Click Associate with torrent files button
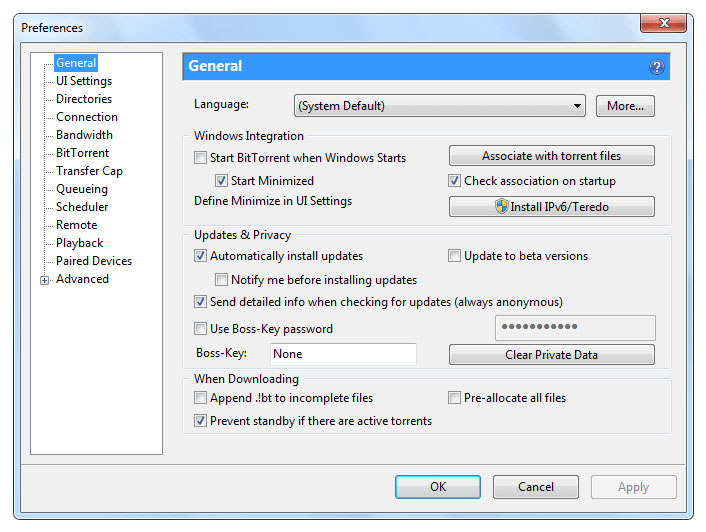Image resolution: width=706 pixels, height=532 pixels. pos(551,156)
